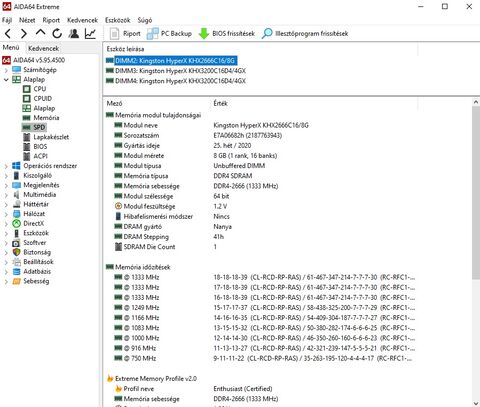This screenshot has height=407, width=480.
Task: Open the user manager icon in toolbar
Action: [74, 34]
